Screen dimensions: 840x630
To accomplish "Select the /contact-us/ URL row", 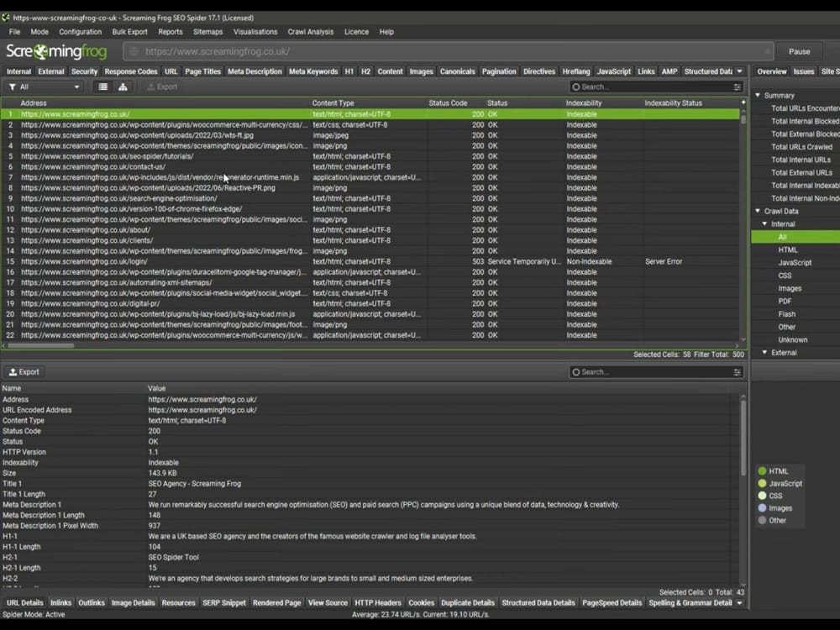I will coord(370,166).
